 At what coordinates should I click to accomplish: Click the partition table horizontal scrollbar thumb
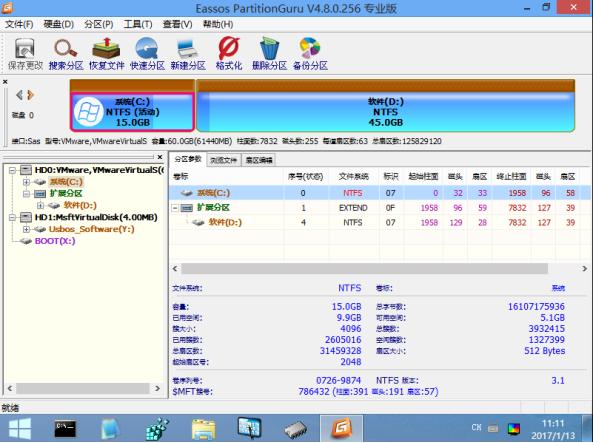pos(365,269)
